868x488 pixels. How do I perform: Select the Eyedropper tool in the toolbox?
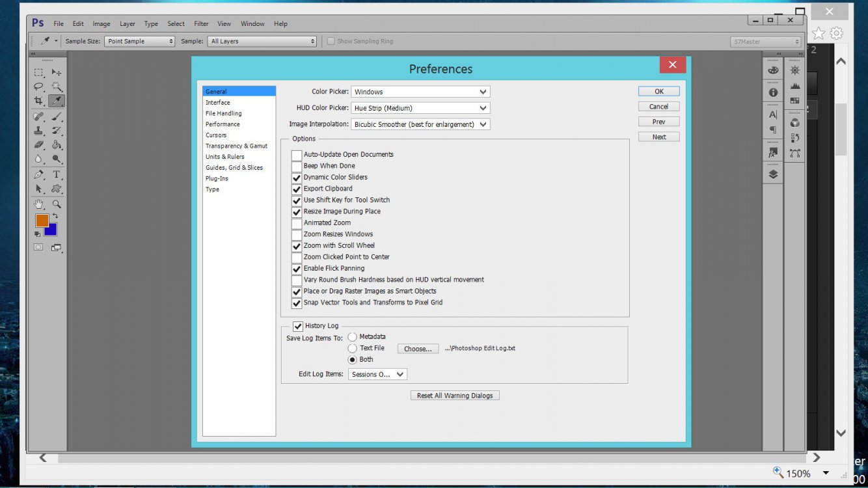coord(57,102)
